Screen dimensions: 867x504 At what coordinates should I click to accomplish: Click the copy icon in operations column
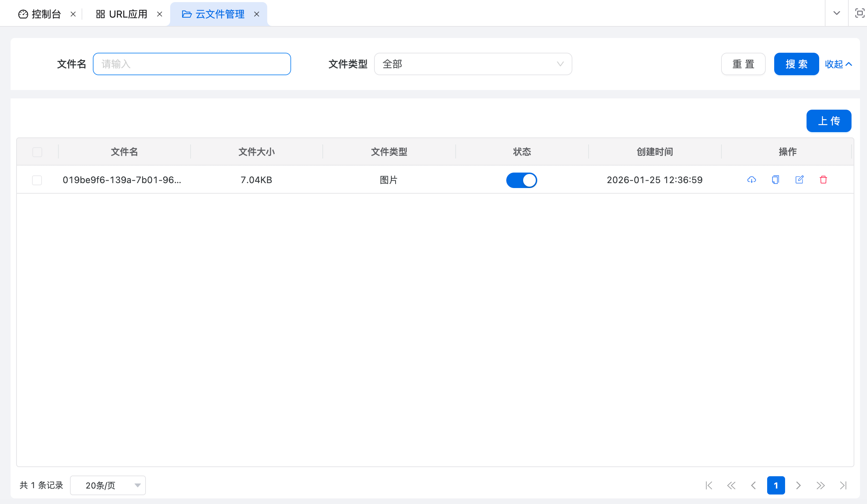pyautogui.click(x=775, y=180)
